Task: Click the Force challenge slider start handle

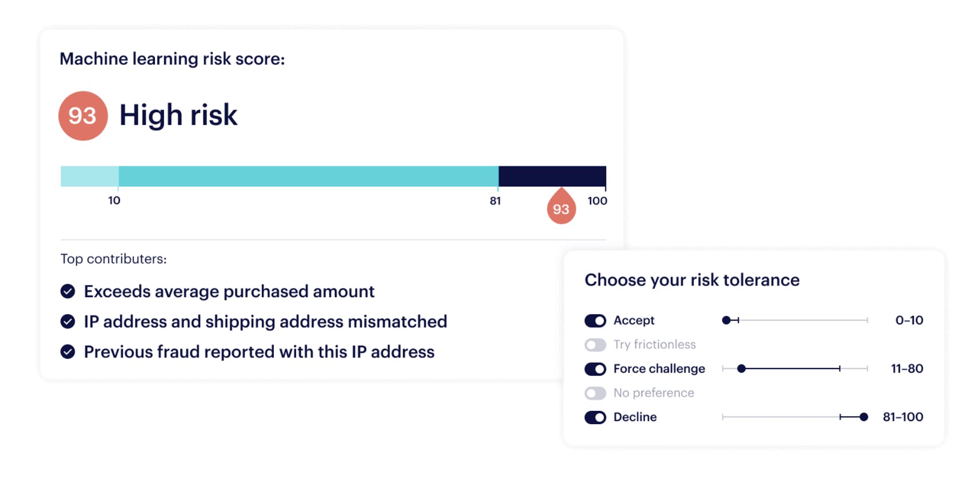Action: point(741,369)
